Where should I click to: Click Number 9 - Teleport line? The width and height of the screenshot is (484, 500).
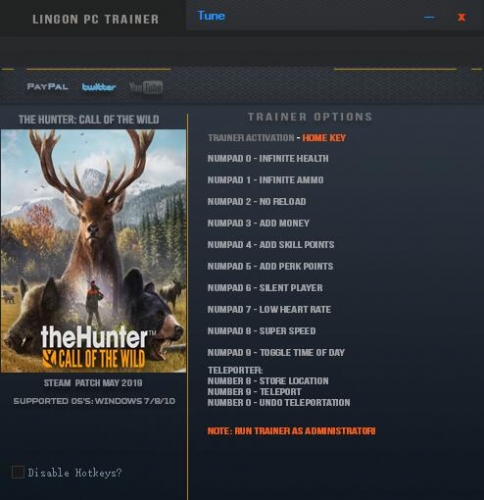coord(254,392)
